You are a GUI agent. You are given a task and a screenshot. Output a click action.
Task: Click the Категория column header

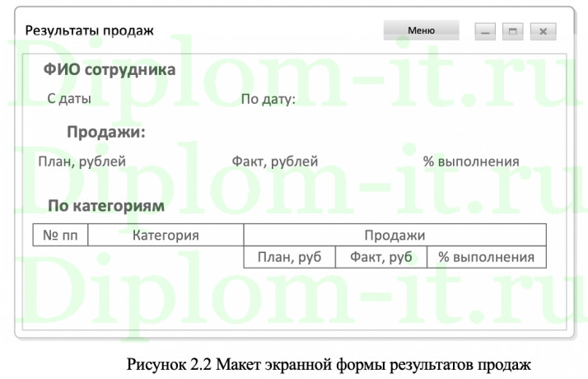point(166,236)
